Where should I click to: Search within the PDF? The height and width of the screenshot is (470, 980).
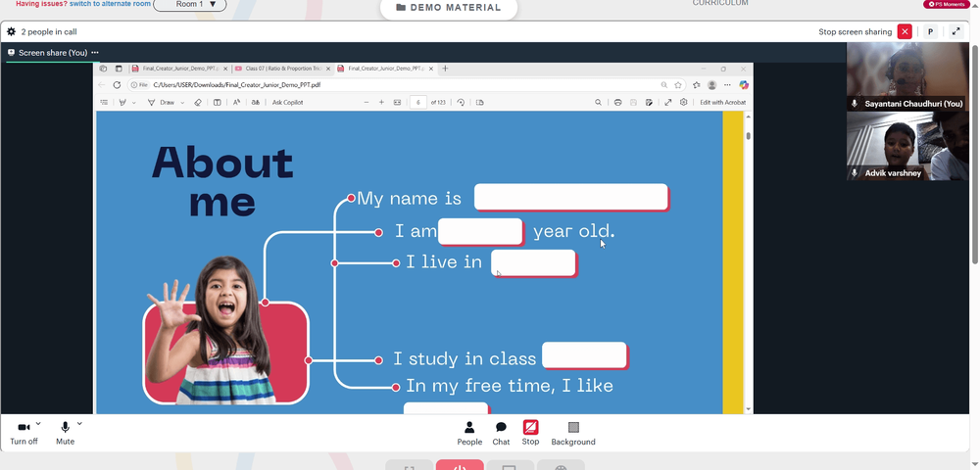point(598,103)
